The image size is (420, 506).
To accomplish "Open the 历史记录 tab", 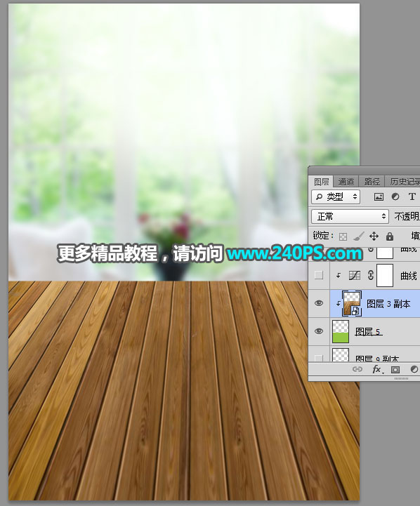I will click(x=405, y=182).
